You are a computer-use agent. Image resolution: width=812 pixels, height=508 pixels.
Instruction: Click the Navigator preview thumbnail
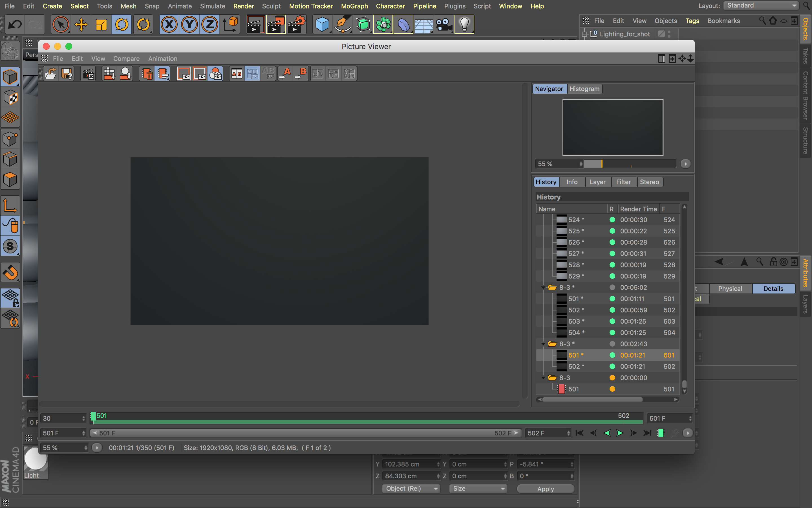613,127
